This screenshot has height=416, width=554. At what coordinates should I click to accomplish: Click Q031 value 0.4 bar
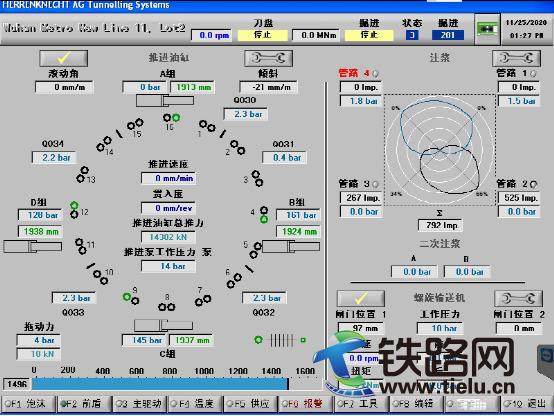pyautogui.click(x=284, y=158)
